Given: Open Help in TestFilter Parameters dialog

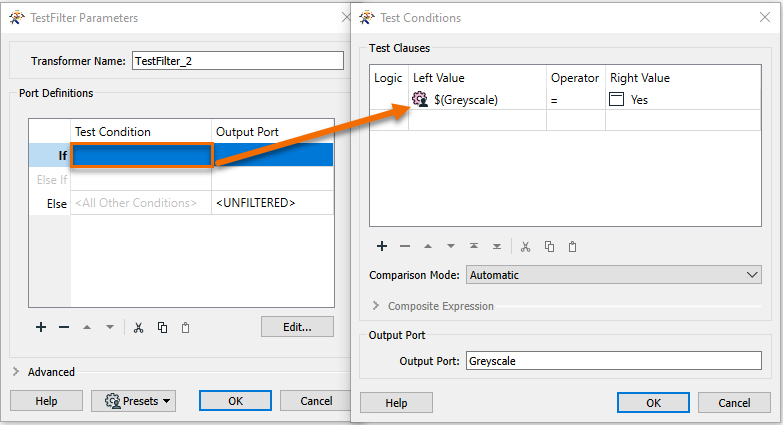Looking at the screenshot, I should pyautogui.click(x=46, y=401).
